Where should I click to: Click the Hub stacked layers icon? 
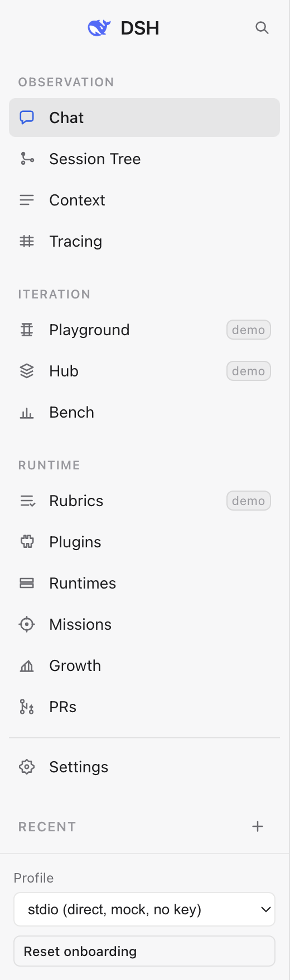(x=27, y=371)
